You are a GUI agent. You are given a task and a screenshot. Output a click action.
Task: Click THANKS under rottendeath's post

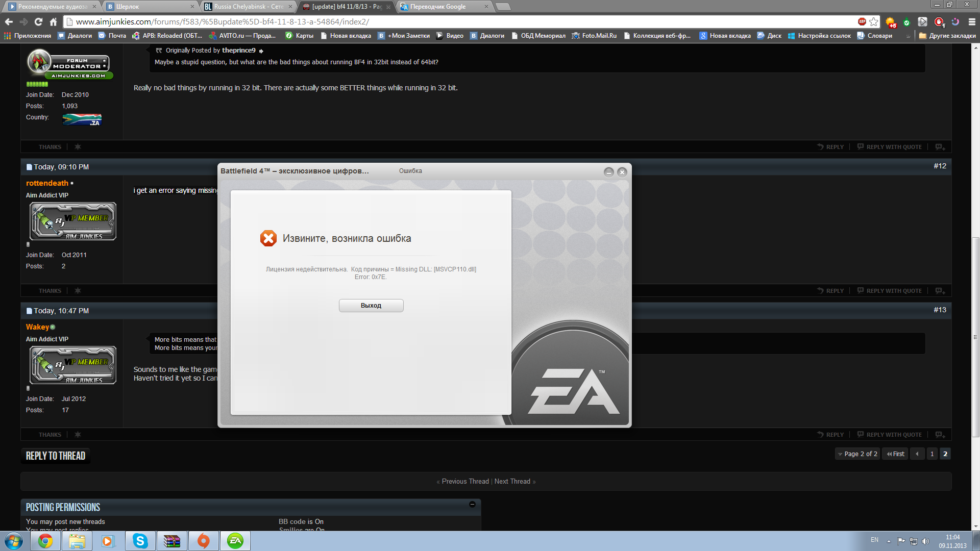(50, 291)
